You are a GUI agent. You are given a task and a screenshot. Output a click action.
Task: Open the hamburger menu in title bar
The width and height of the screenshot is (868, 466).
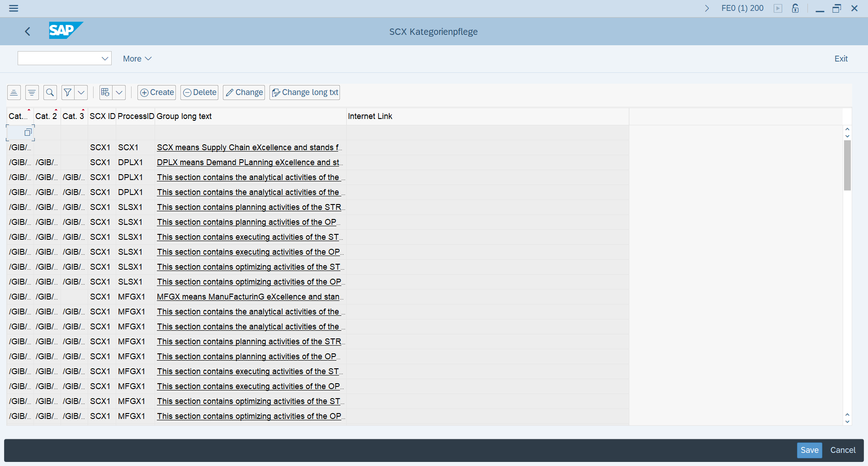tap(14, 8)
